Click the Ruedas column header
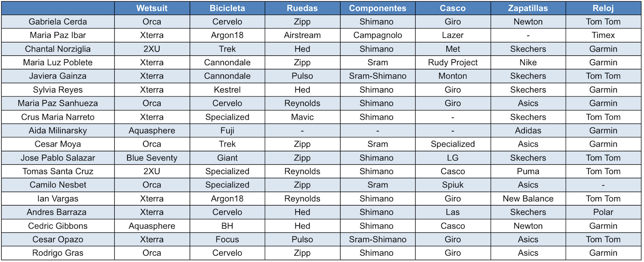This screenshot has width=644, height=262. click(x=302, y=8)
